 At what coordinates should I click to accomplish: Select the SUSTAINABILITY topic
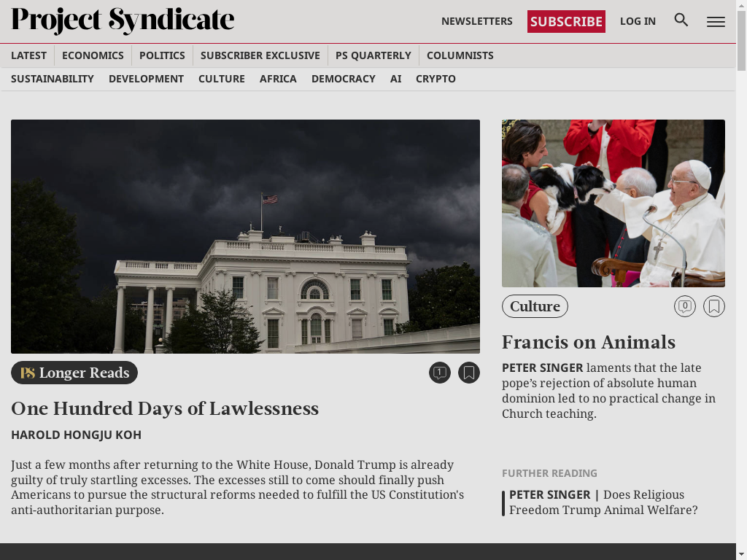pyautogui.click(x=53, y=79)
